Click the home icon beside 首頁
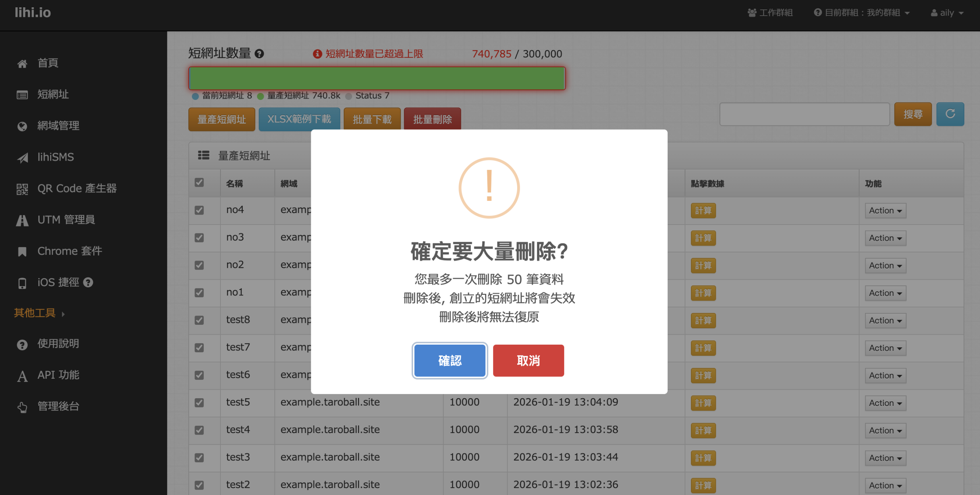The height and width of the screenshot is (495, 980). 22,64
